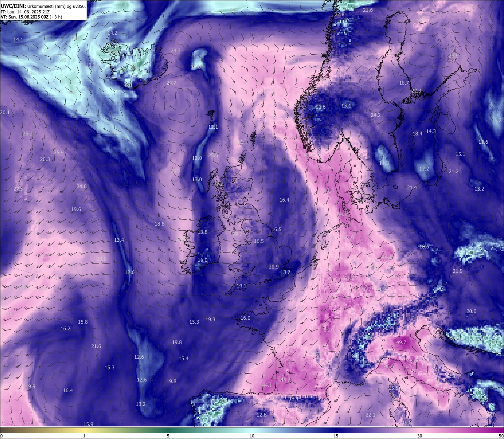
Task: Select the 44.1 value label
Action: click(x=267, y=385)
